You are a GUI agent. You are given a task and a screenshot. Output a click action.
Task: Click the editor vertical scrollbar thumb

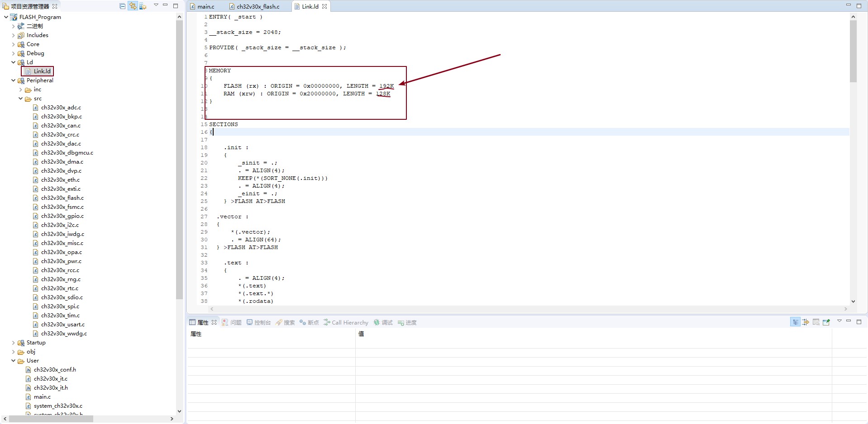[853, 51]
